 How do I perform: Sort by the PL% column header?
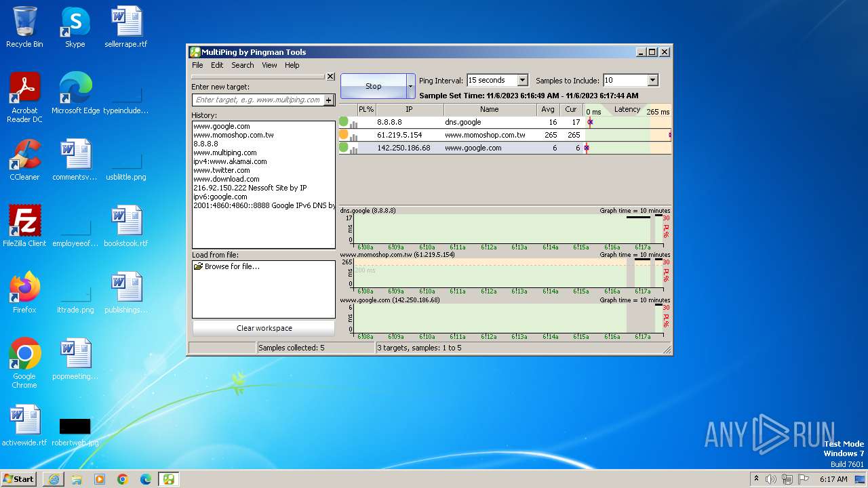click(x=366, y=109)
